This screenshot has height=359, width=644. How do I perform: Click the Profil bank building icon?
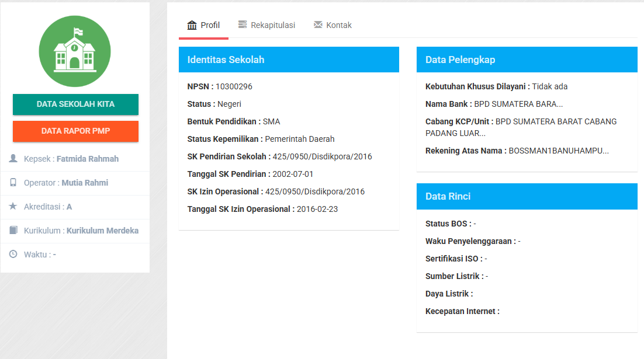[192, 25]
